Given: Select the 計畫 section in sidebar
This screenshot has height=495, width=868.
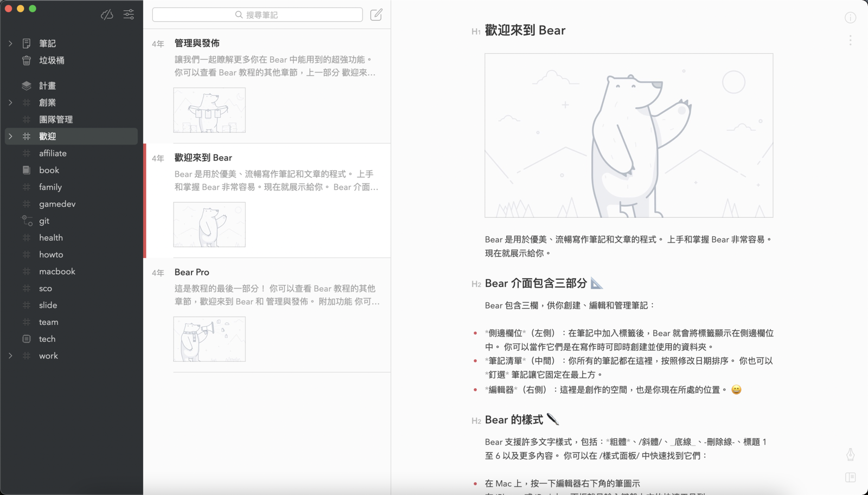Looking at the screenshot, I should coord(48,85).
